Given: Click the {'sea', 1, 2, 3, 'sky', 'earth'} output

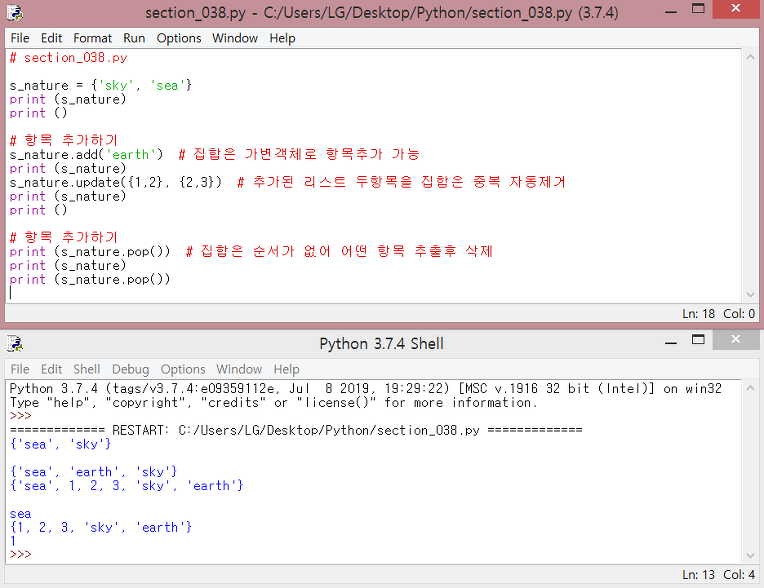Looking at the screenshot, I should click(x=126, y=486).
